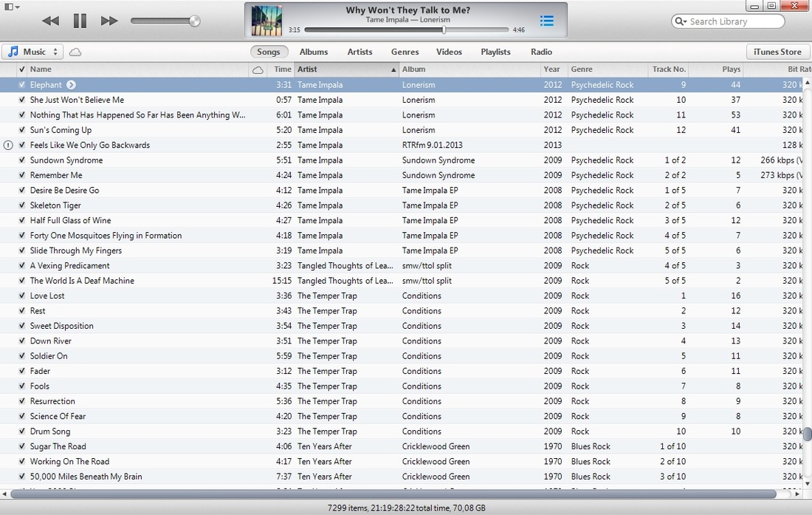Click the iCloud status column header
Screen dimensions: 812x515
258,69
